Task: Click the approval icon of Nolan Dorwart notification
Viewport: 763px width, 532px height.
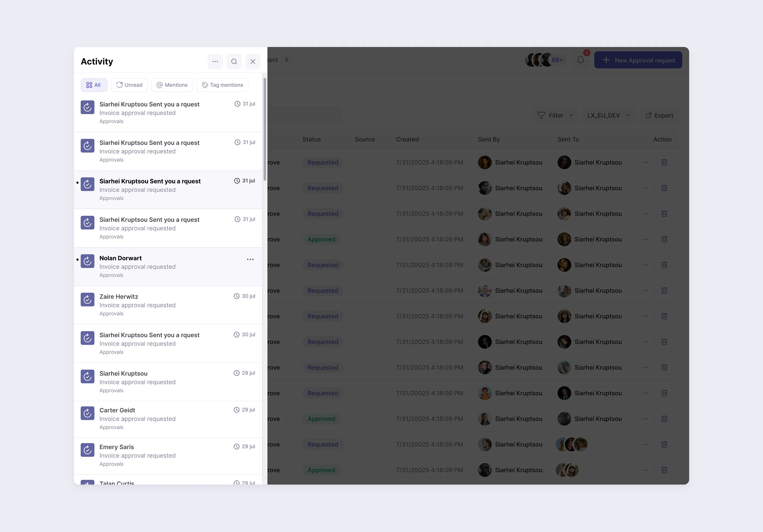Action: point(87,261)
